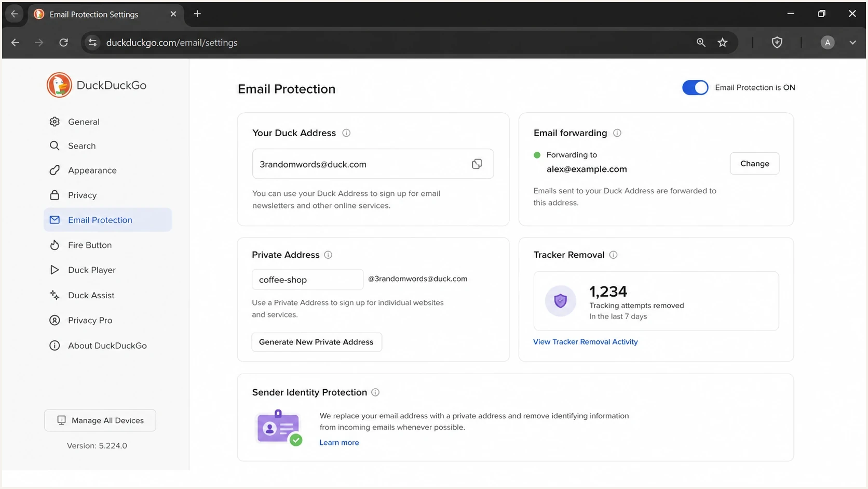
Task: Close the Email Protection Settings tab
Action: 173,14
